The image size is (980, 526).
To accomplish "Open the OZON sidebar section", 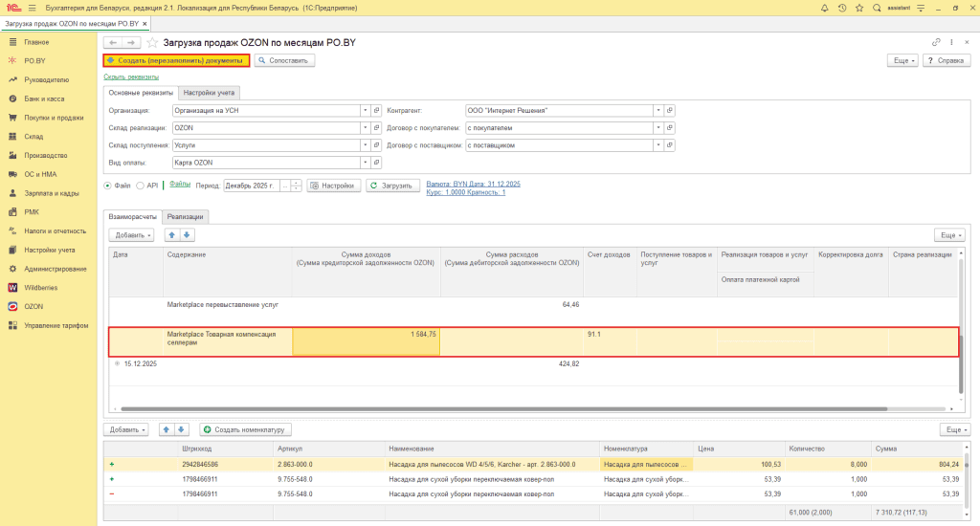I will pos(33,306).
